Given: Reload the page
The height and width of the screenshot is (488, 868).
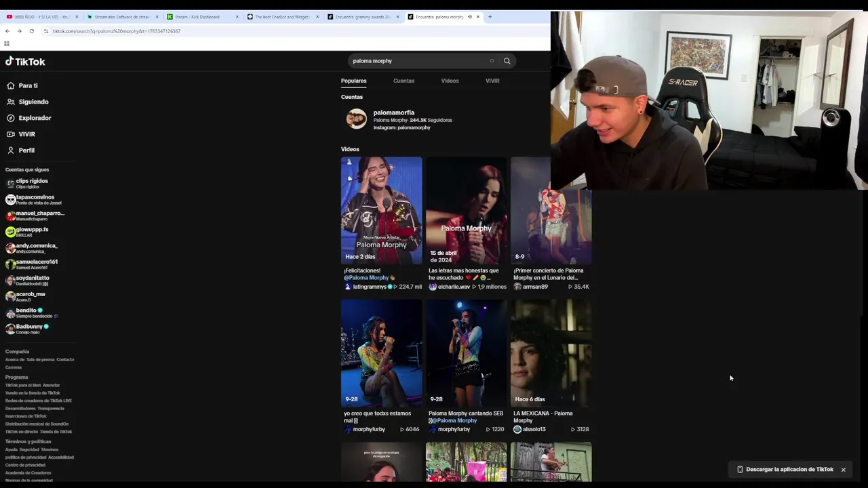Looking at the screenshot, I should pyautogui.click(x=31, y=31).
